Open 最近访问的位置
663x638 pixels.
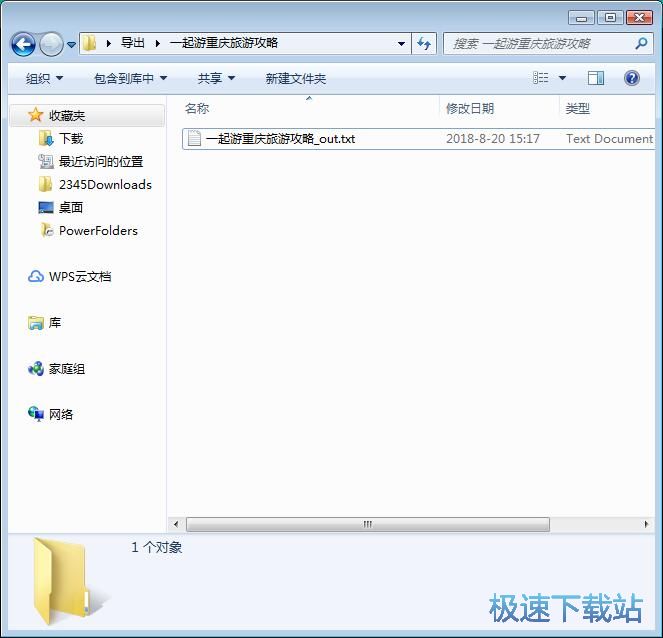pyautogui.click(x=101, y=162)
